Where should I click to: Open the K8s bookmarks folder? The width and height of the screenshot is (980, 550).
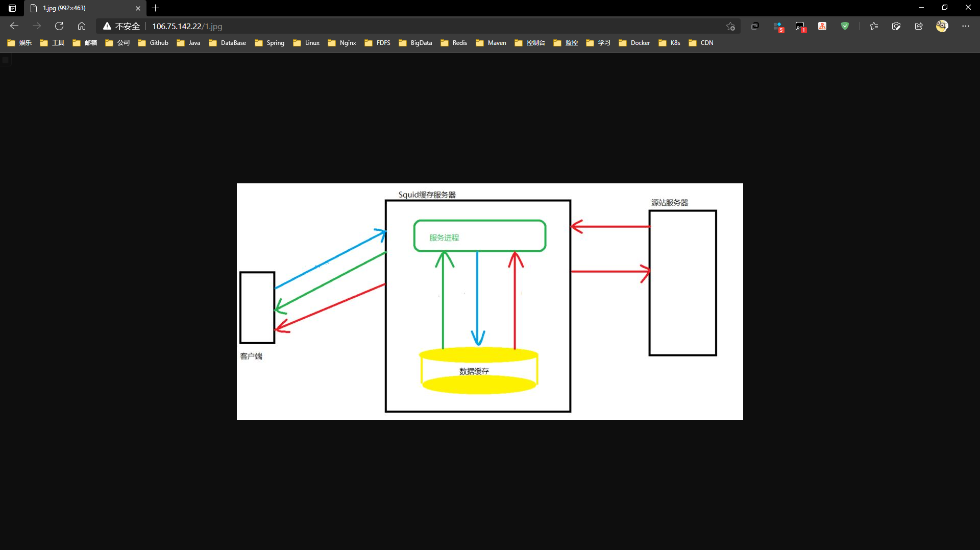click(x=669, y=43)
